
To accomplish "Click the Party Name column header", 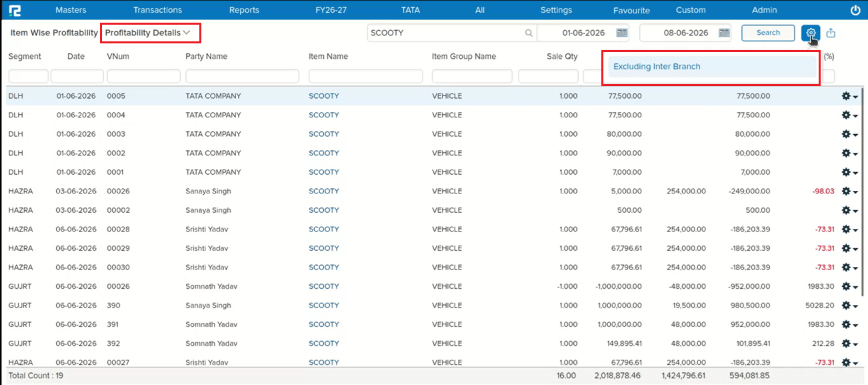I will coord(206,57).
